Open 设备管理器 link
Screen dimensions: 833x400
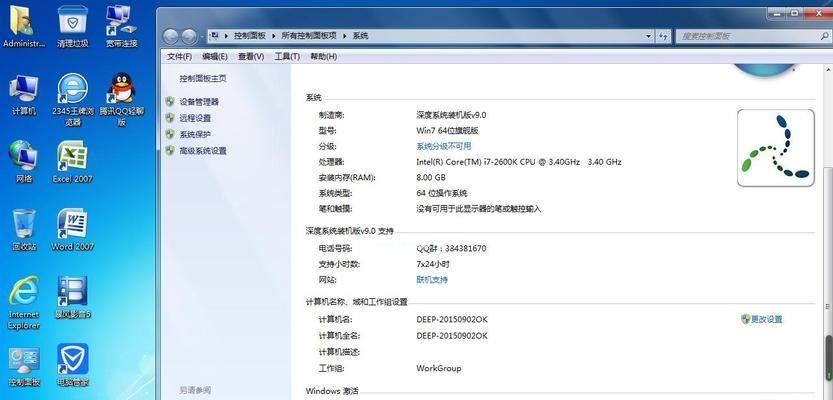point(199,101)
